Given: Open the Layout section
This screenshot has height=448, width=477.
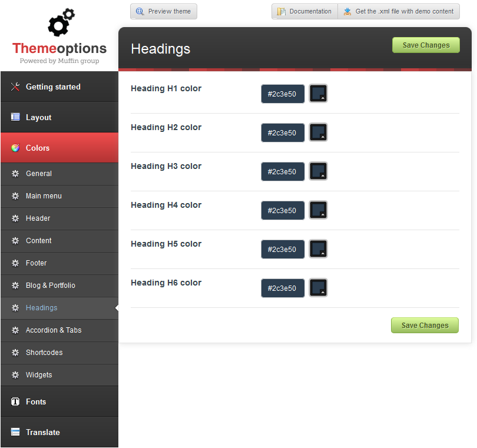Looking at the screenshot, I should [59, 117].
